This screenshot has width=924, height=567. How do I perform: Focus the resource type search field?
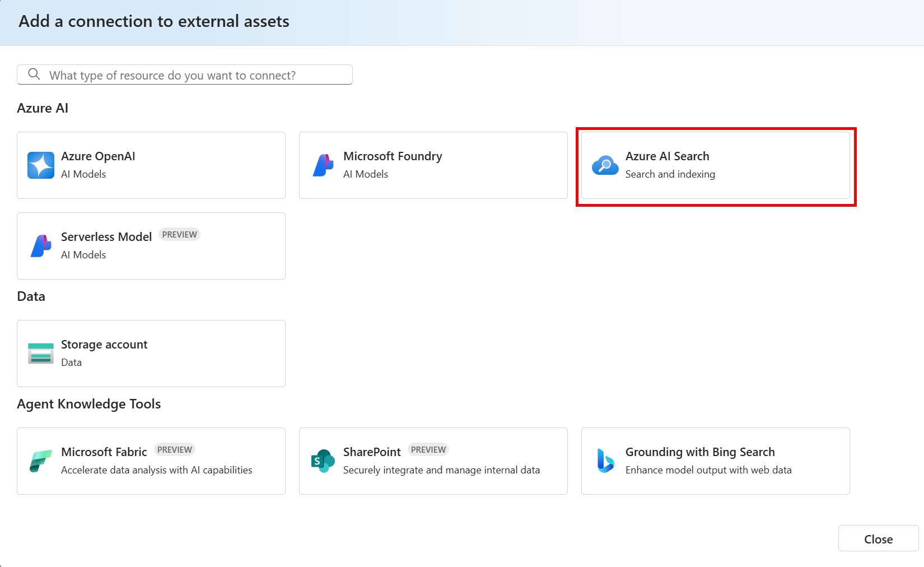[x=185, y=75]
